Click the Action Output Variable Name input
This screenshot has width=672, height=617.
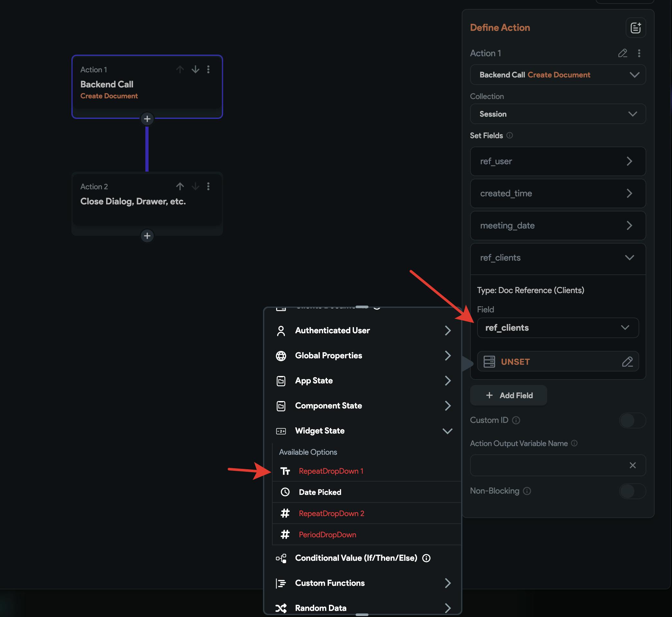[x=558, y=465]
